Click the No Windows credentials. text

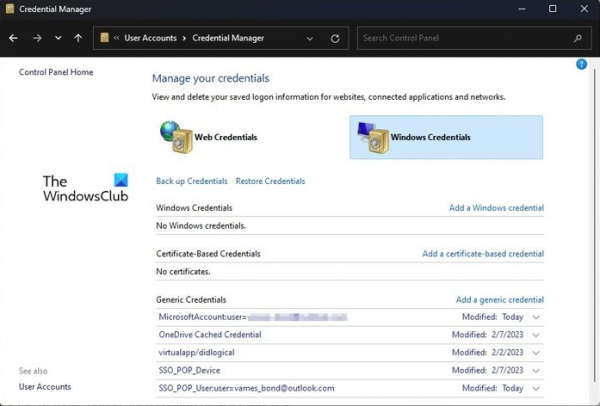(x=201, y=226)
